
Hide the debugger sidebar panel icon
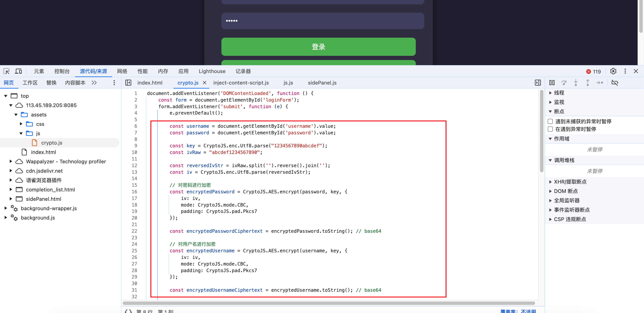[x=538, y=83]
